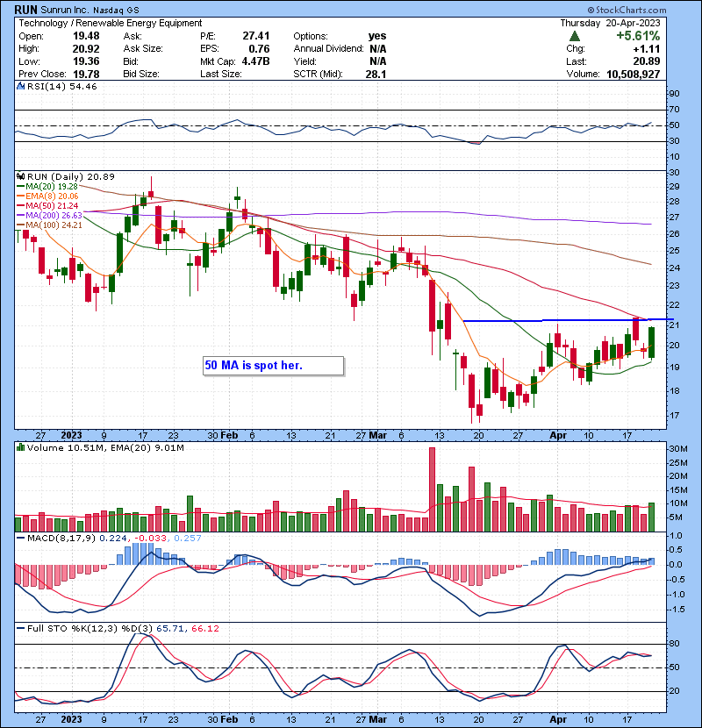Click the Chg value +1.11
This screenshot has width=702, height=728.
(646, 49)
